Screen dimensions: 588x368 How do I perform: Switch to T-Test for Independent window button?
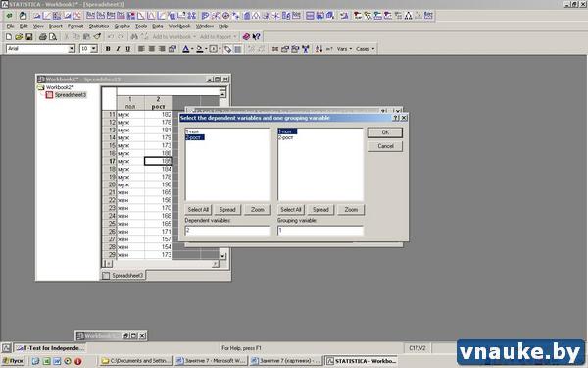[50, 348]
